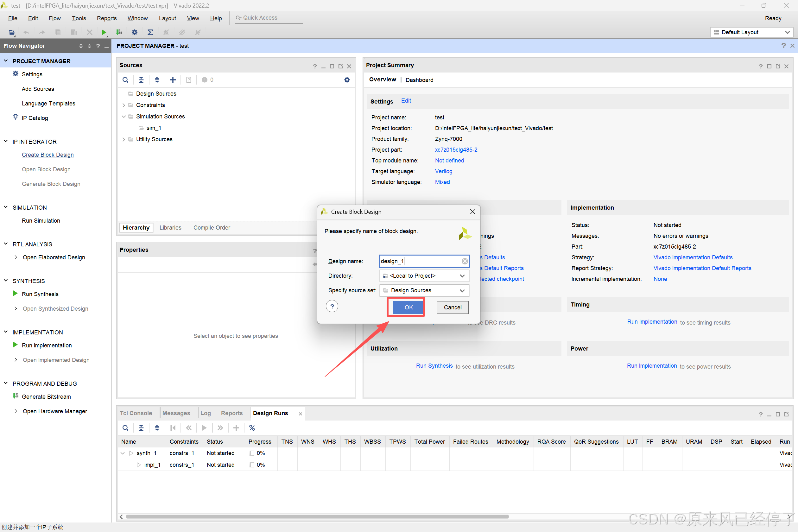Screen dimensions: 798x532
Task: Search within the Sources panel
Action: (x=125, y=80)
